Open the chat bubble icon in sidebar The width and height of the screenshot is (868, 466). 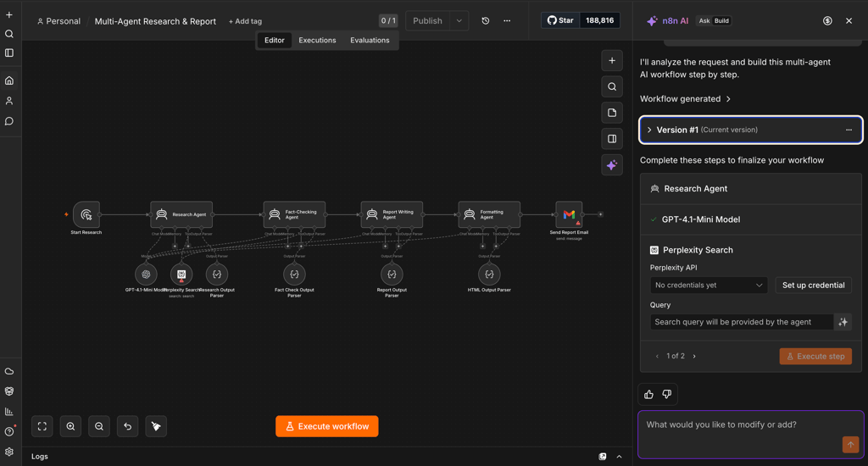[8, 121]
